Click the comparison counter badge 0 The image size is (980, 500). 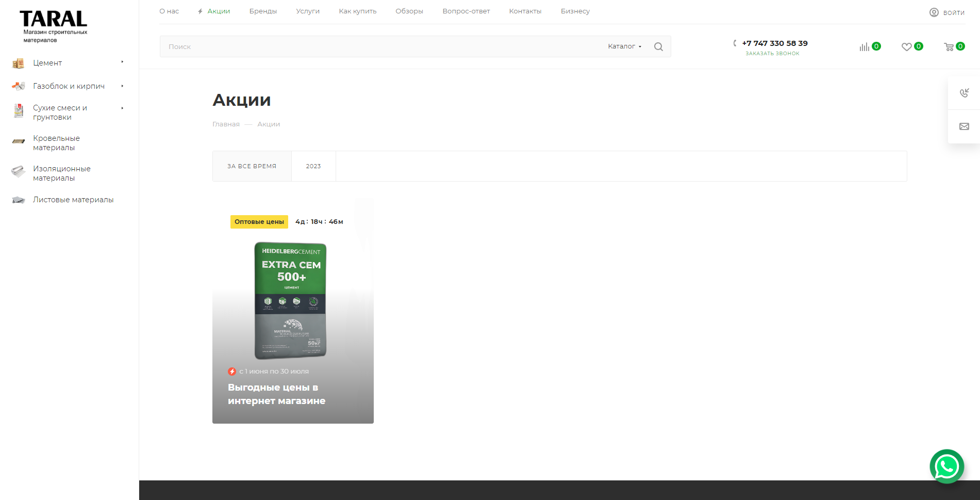point(876,46)
